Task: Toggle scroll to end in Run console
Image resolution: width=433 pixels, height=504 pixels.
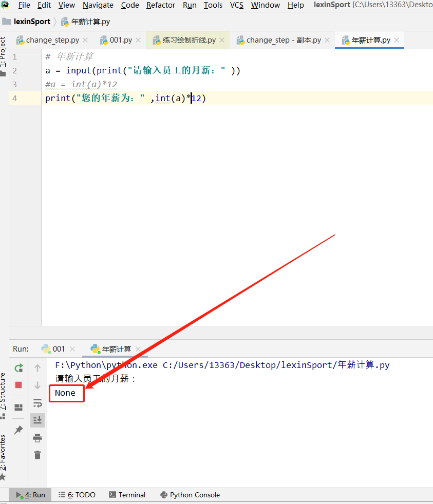Action: tap(37, 420)
